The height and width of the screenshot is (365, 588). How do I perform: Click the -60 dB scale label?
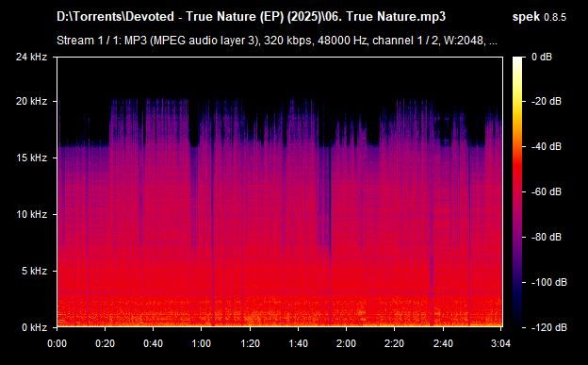547,191
